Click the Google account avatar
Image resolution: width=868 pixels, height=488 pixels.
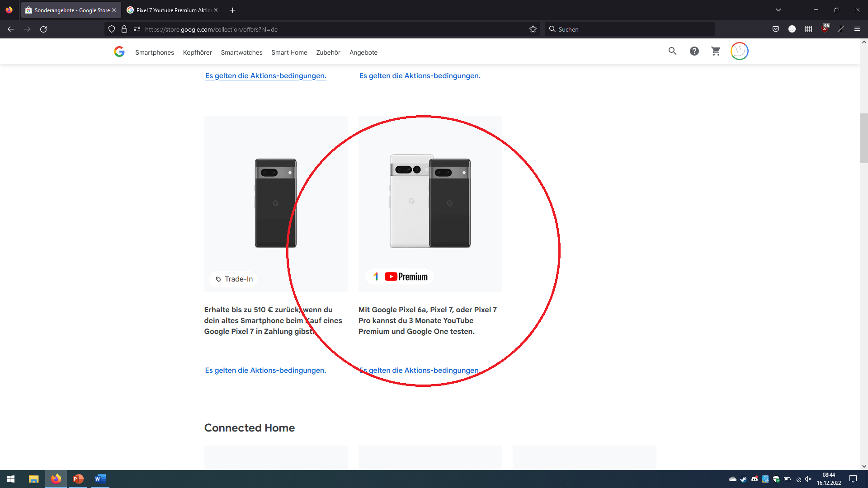coord(739,51)
